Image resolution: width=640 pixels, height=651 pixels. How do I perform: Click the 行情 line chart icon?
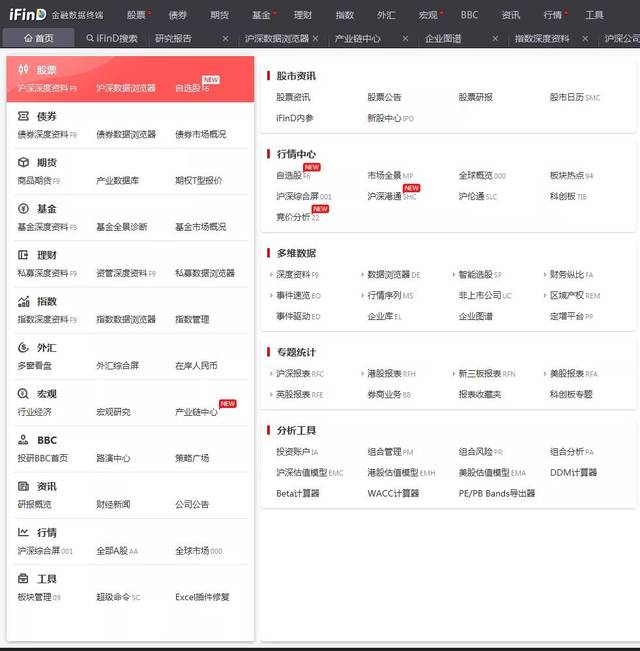[23, 532]
